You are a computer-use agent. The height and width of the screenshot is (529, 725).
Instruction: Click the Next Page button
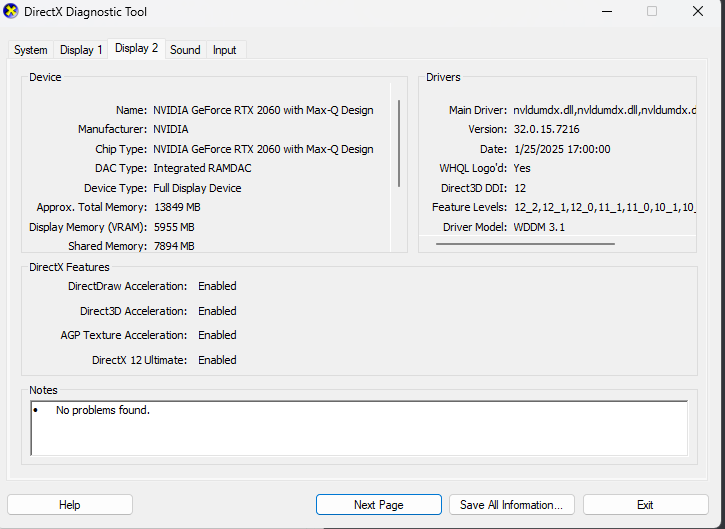coord(378,505)
